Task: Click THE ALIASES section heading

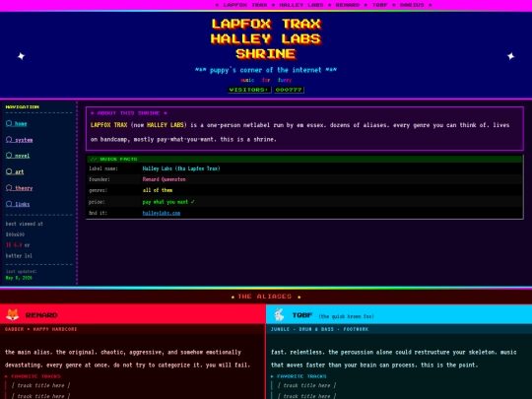Action: point(266,297)
